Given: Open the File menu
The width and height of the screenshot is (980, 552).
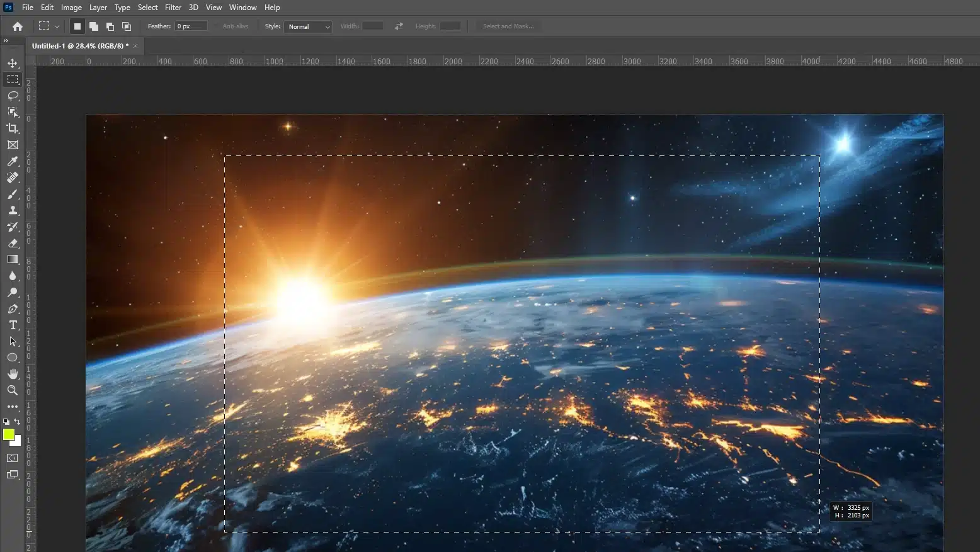Looking at the screenshot, I should [28, 8].
